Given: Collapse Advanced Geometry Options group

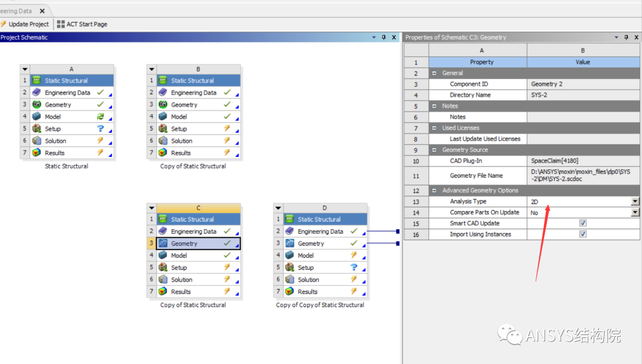Looking at the screenshot, I should click(x=434, y=191).
